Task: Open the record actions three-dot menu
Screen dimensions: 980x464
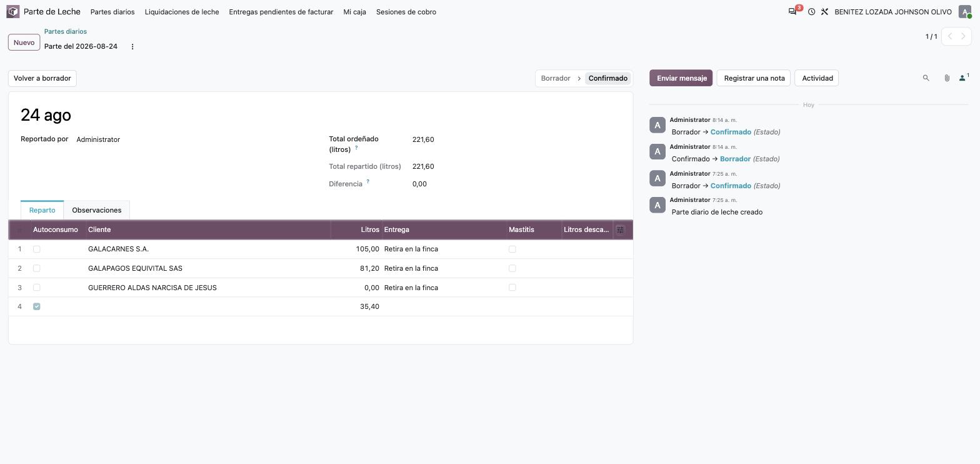Action: 132,47
